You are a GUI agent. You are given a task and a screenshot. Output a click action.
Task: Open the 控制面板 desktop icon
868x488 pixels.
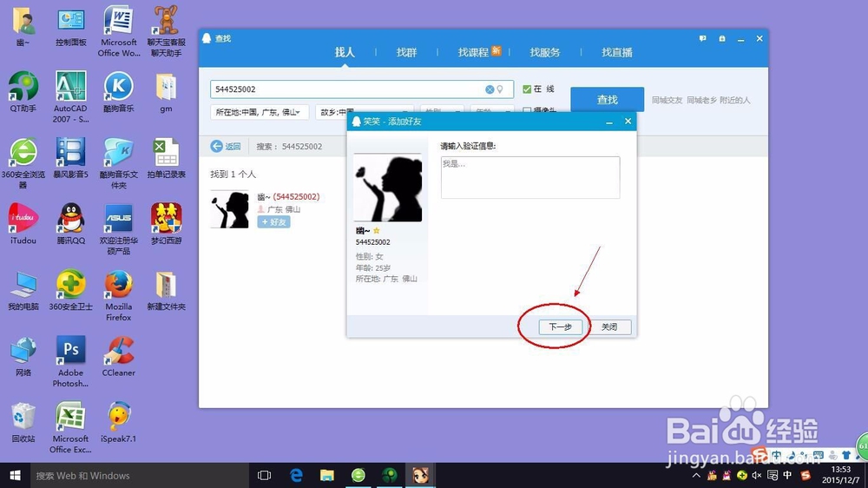tap(71, 27)
